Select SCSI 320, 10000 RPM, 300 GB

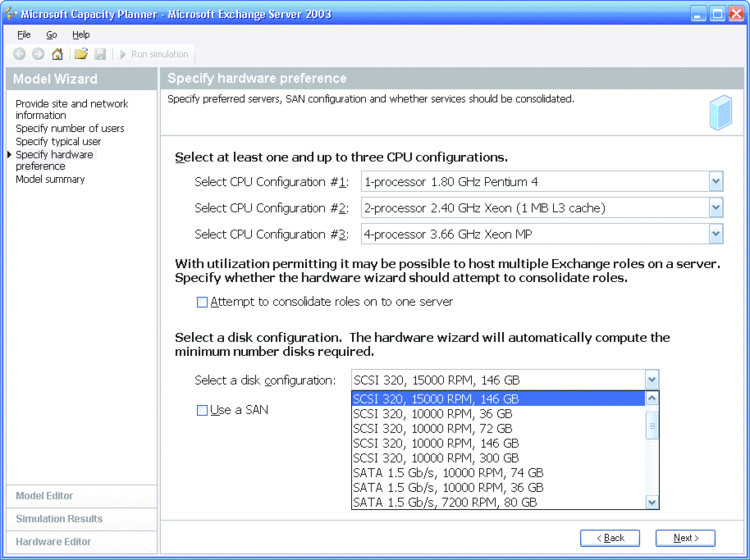click(498, 458)
